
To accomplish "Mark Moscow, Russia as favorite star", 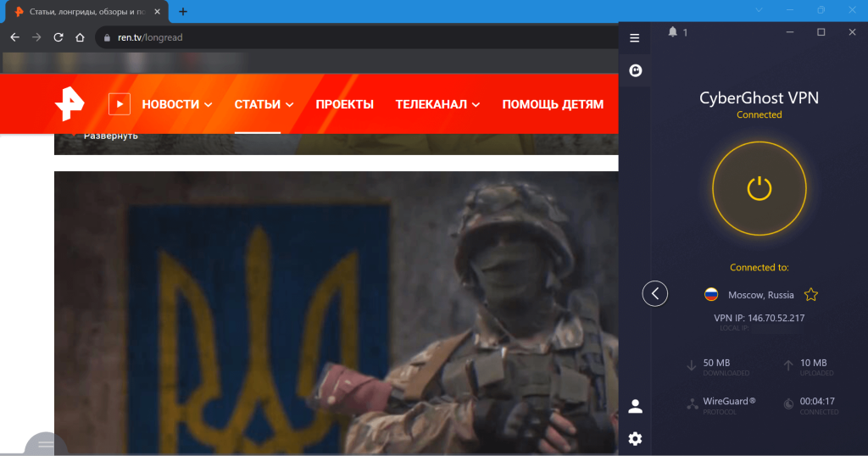I will tap(811, 294).
